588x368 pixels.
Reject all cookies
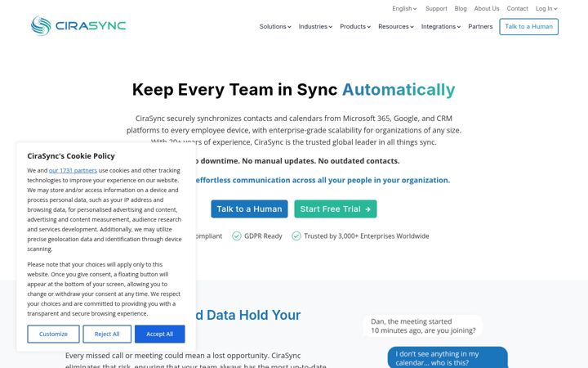[107, 334]
